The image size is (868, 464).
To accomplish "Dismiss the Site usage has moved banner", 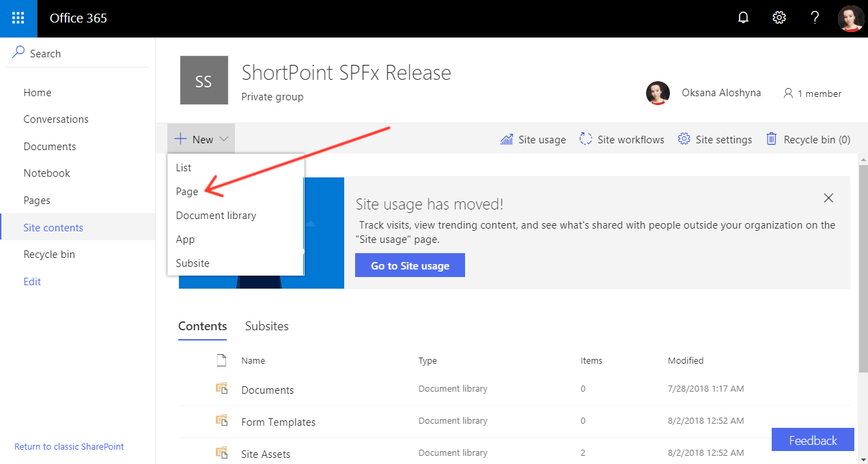I will click(828, 198).
